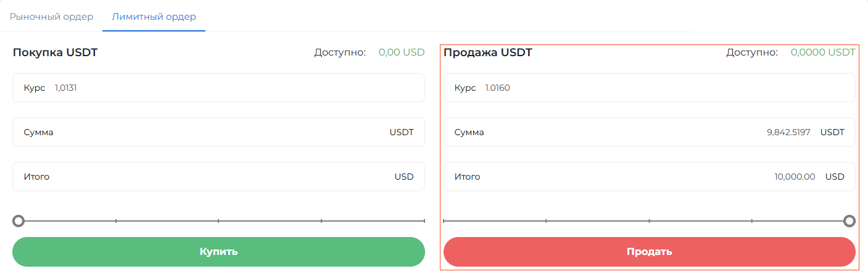Select the Лимитный ордер tab
The height and width of the screenshot is (279, 868).
click(x=154, y=17)
